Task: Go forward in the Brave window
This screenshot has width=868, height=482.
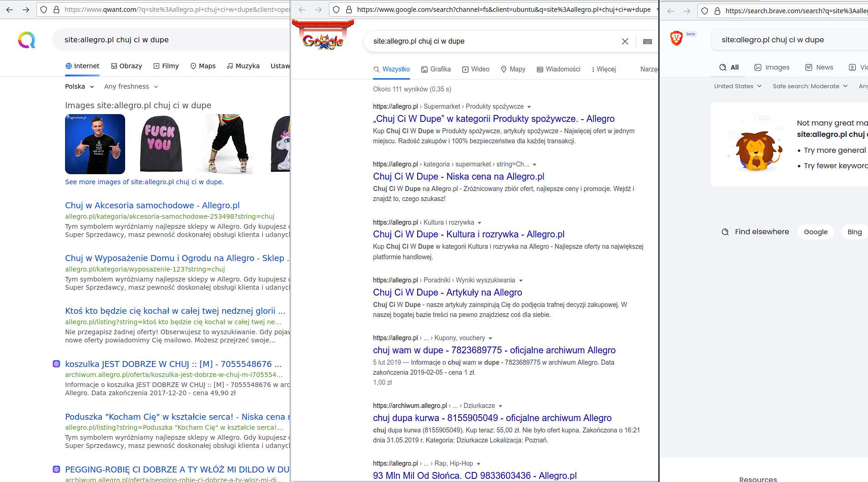Action: (687, 11)
